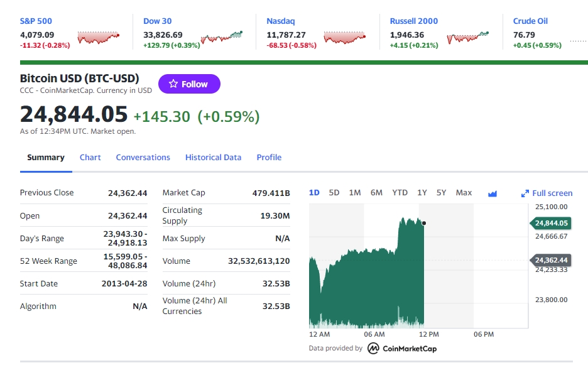588x380 pixels.
Task: Click the large price 24,844.05
Action: pyautogui.click(x=74, y=114)
